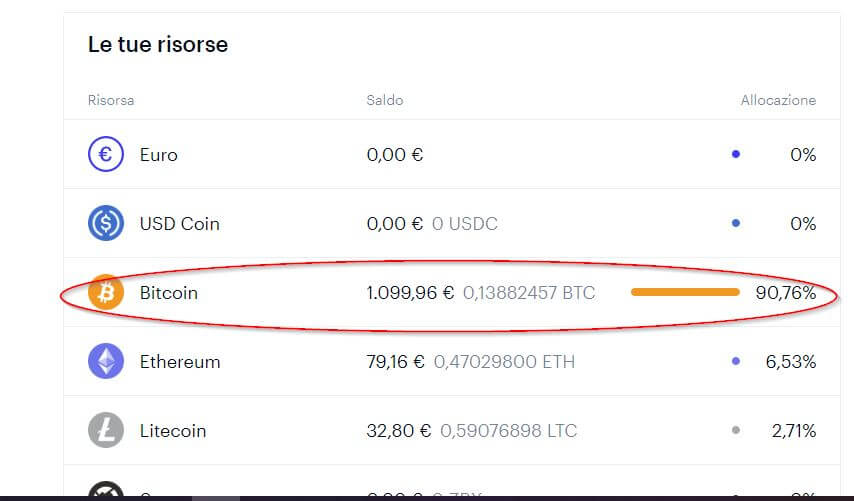Click the 0,13882457 BTC amount
The image size is (854, 501).
click(x=529, y=293)
